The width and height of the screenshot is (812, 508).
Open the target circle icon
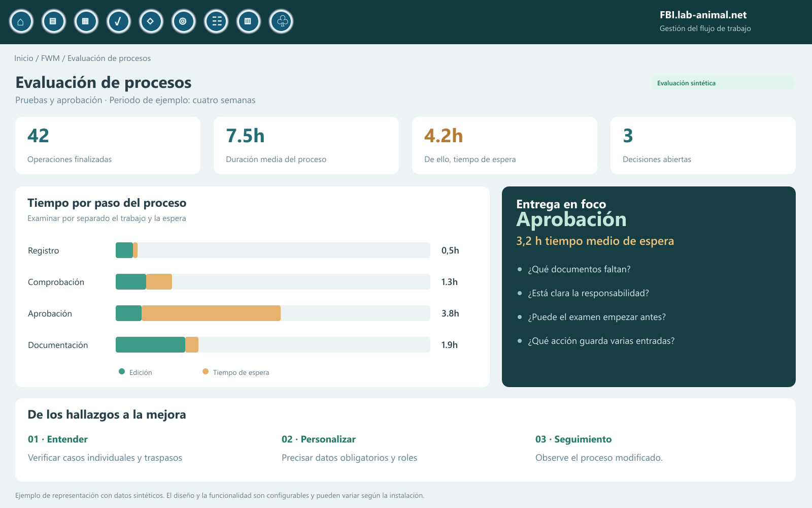point(183,22)
